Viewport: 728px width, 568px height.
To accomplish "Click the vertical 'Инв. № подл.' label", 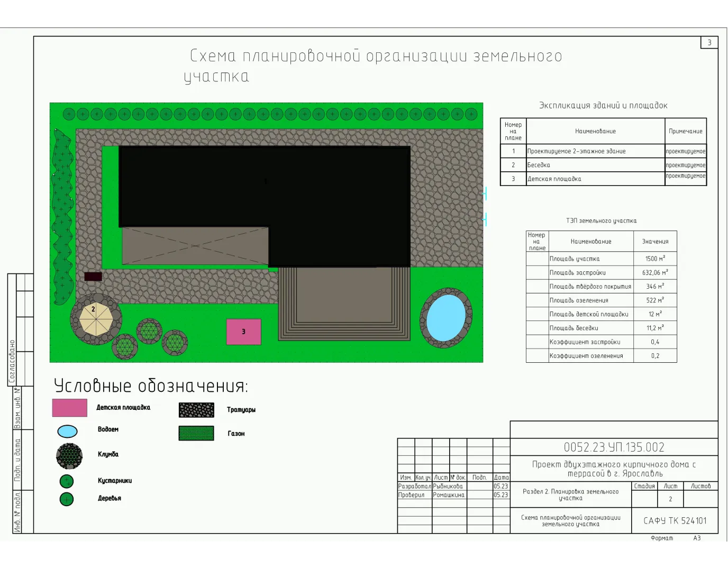I will tap(17, 512).
